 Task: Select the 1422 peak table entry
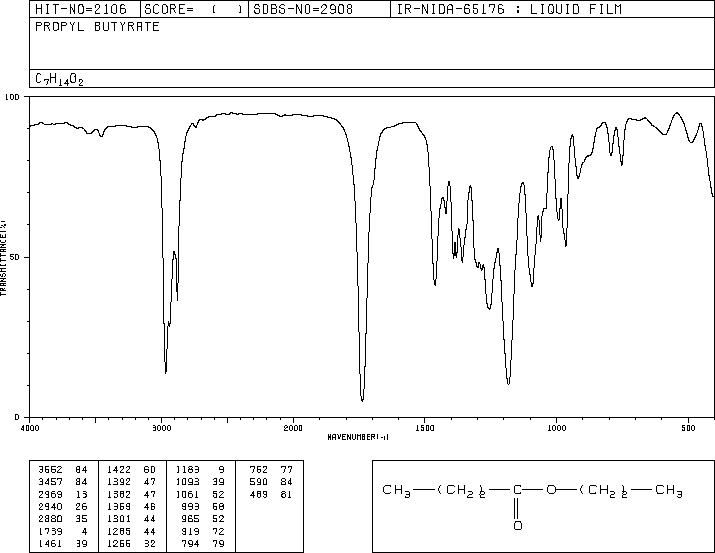131,470
